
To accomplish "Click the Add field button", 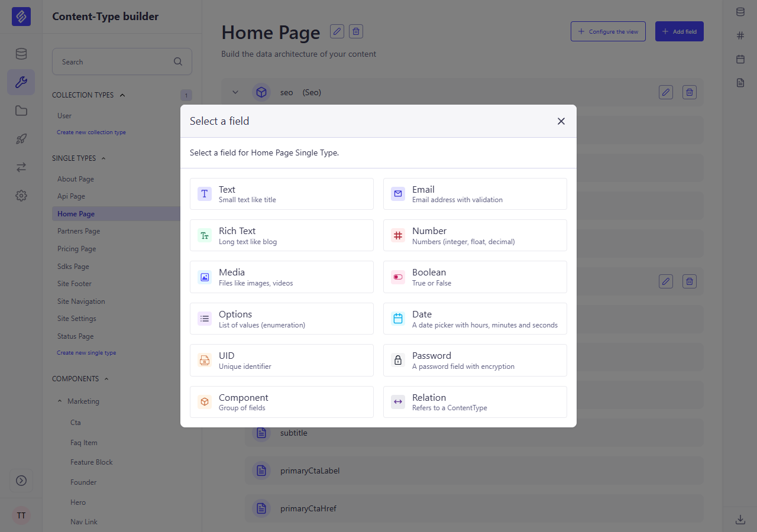I will point(680,31).
